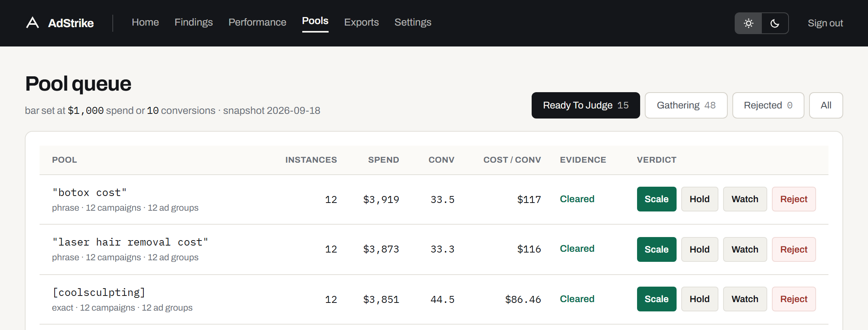This screenshot has height=330, width=868.
Task: Show All pools
Action: click(826, 105)
